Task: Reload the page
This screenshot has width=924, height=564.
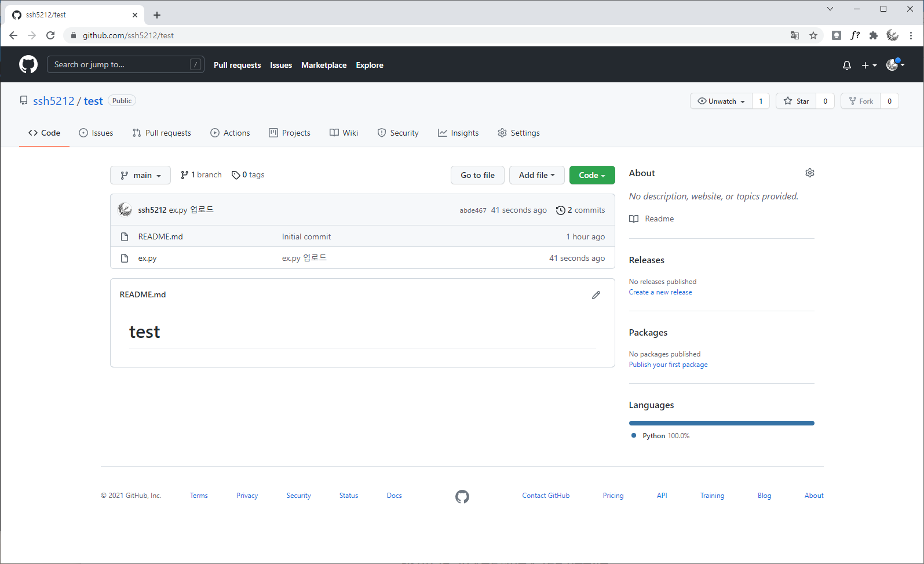Action: pos(50,35)
